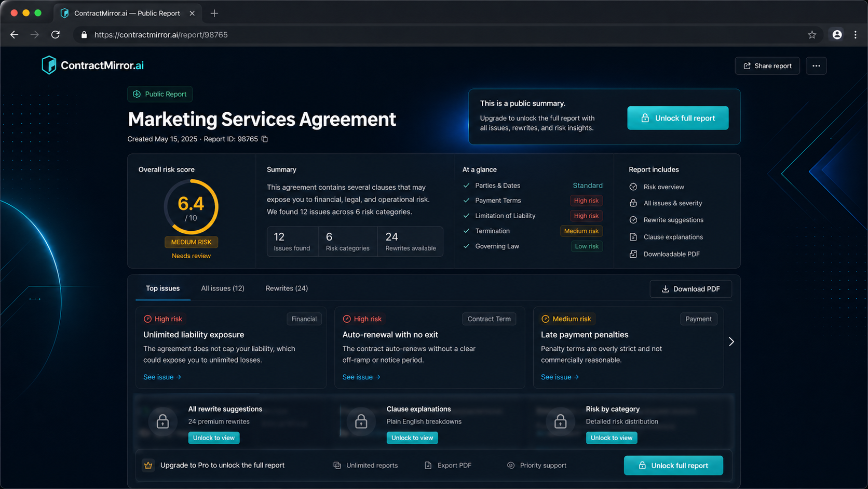This screenshot has height=489, width=868.
Task: Click the lock icon beside All issues & severity
Action: click(x=633, y=203)
